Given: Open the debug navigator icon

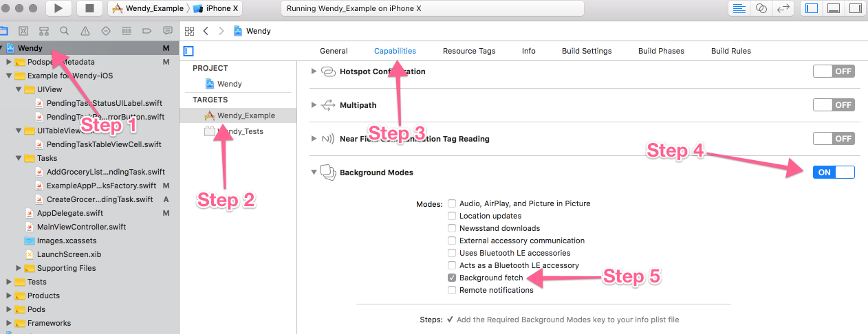Looking at the screenshot, I should click(x=126, y=31).
